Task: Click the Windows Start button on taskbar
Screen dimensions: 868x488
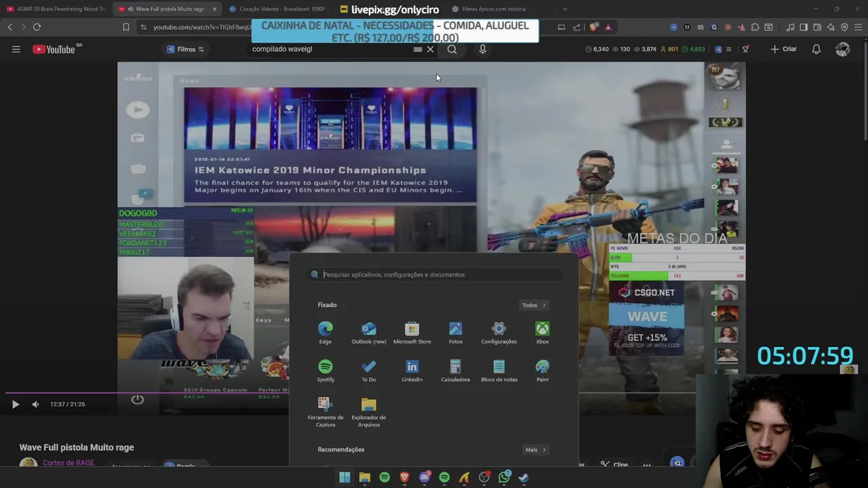Action: tap(344, 477)
